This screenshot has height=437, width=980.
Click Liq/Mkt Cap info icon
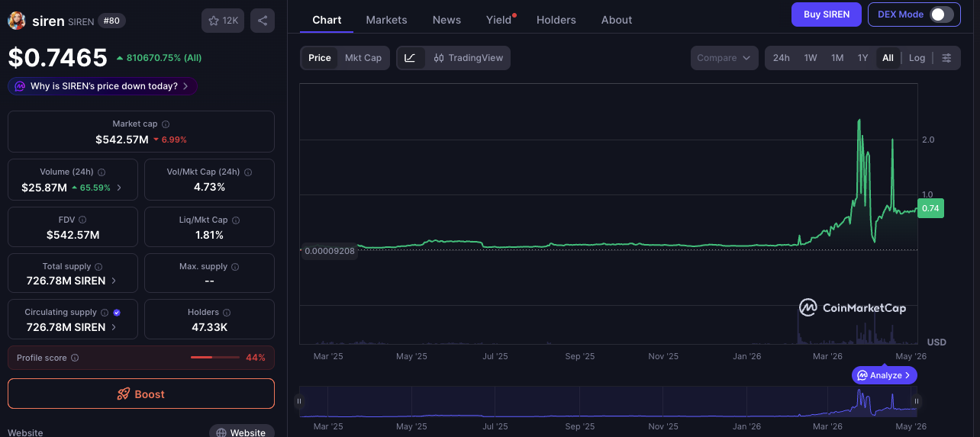[235, 220]
